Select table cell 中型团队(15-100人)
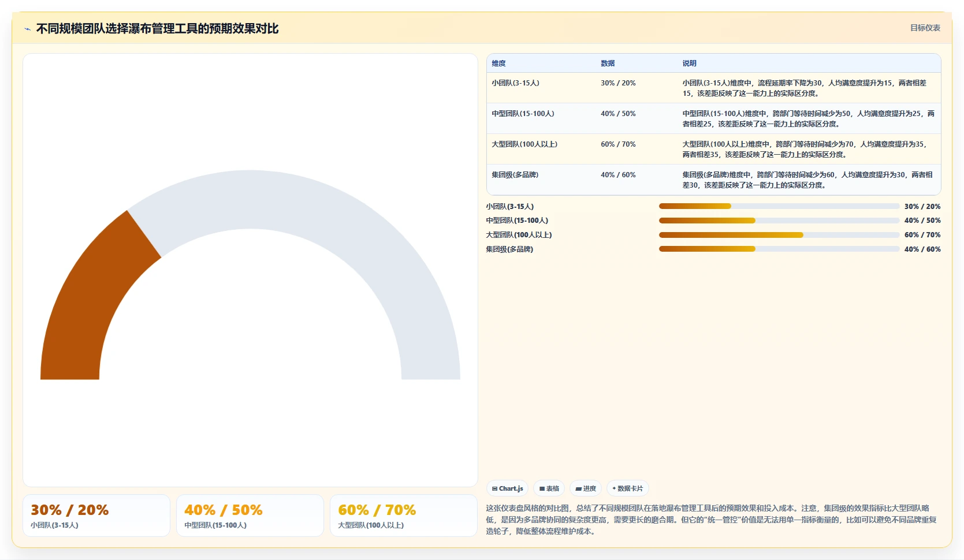Image resolution: width=964 pixels, height=560 pixels. [523, 114]
